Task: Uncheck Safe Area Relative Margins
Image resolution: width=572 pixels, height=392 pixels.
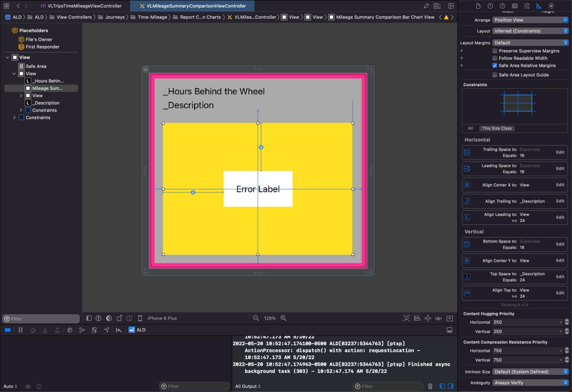Action: (x=495, y=65)
